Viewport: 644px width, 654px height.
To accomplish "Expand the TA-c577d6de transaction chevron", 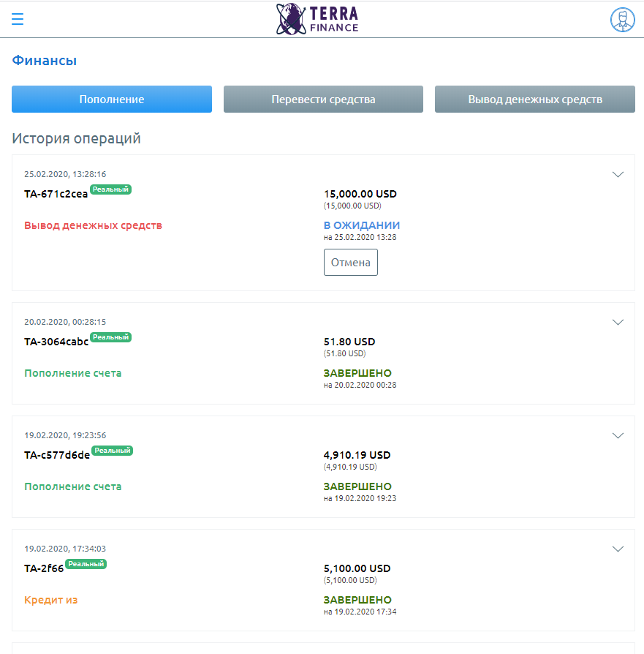I will (618, 435).
